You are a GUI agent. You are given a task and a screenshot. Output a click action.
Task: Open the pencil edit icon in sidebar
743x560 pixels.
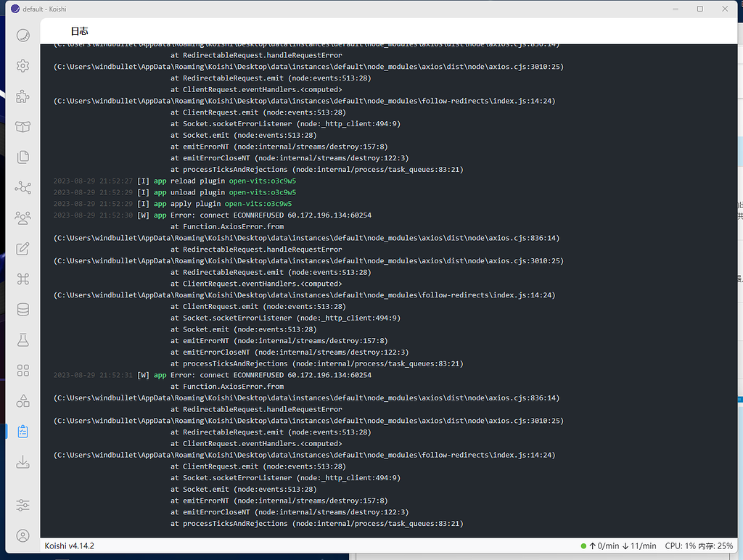coord(22,249)
